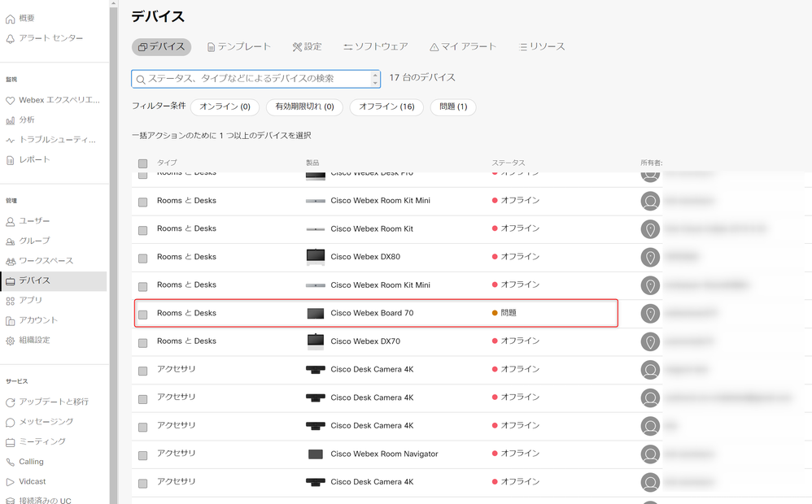Switch to the テンプレート tab
The image size is (812, 504).
point(238,47)
